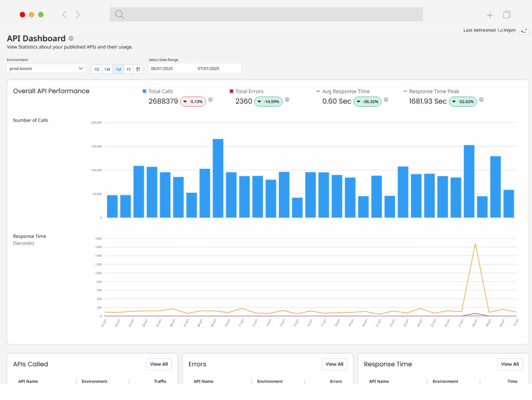
Task: Click info icon next to Total Errors percentage
Action: (287, 100)
